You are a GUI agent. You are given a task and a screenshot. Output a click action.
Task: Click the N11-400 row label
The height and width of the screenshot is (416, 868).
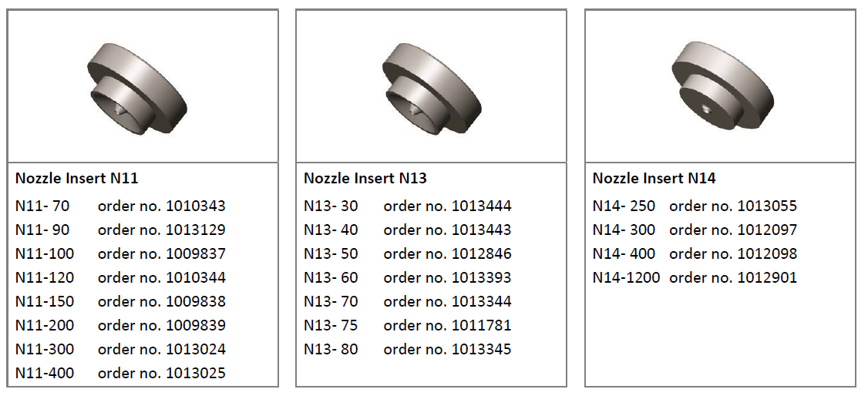pos(44,374)
